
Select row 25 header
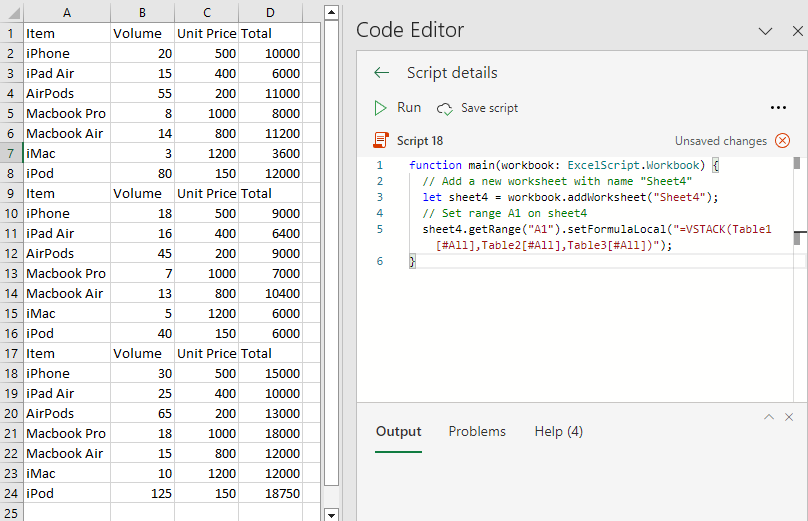pos(11,513)
